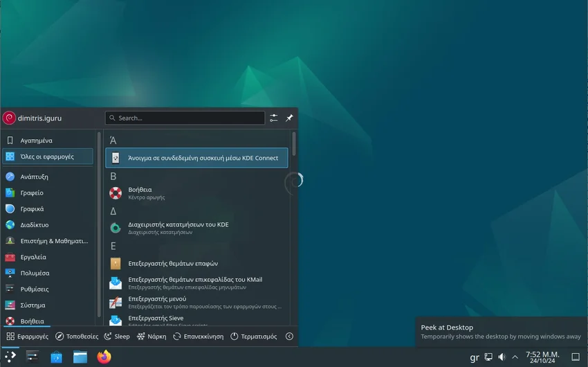Click the Τερματισμός shutdown button
Viewport: 588px width, 367px height.
254,337
